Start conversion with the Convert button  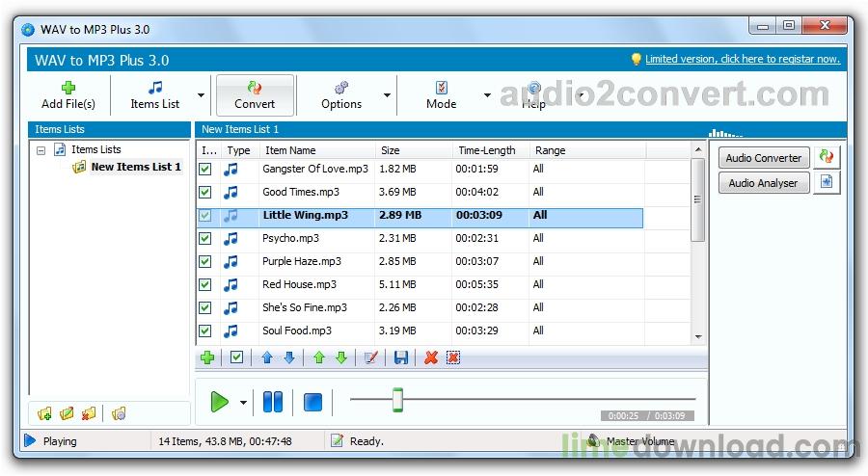pos(255,95)
